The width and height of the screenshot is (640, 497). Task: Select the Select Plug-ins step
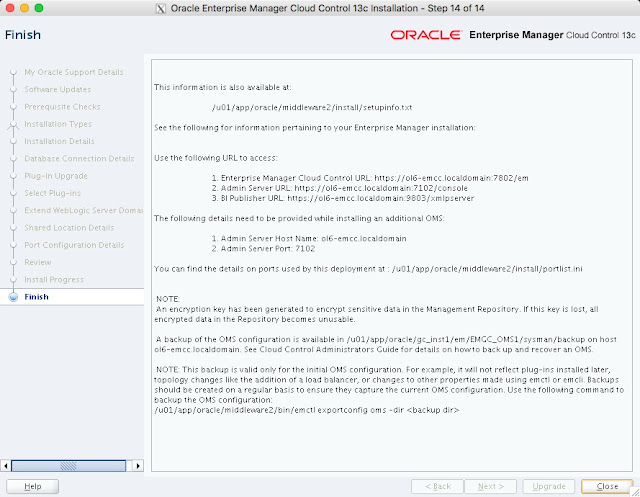[52, 193]
